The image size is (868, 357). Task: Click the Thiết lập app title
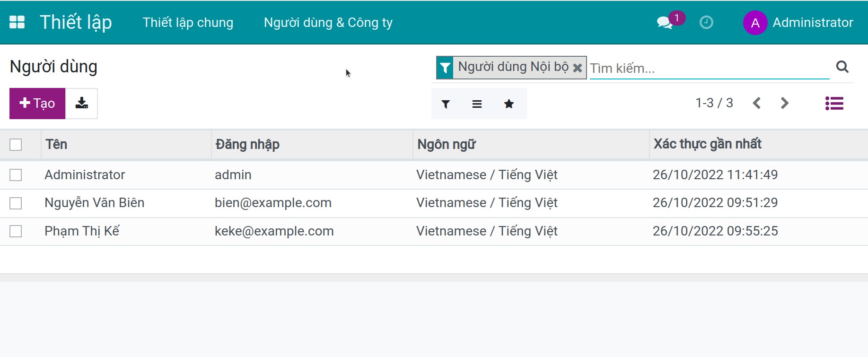click(x=76, y=22)
